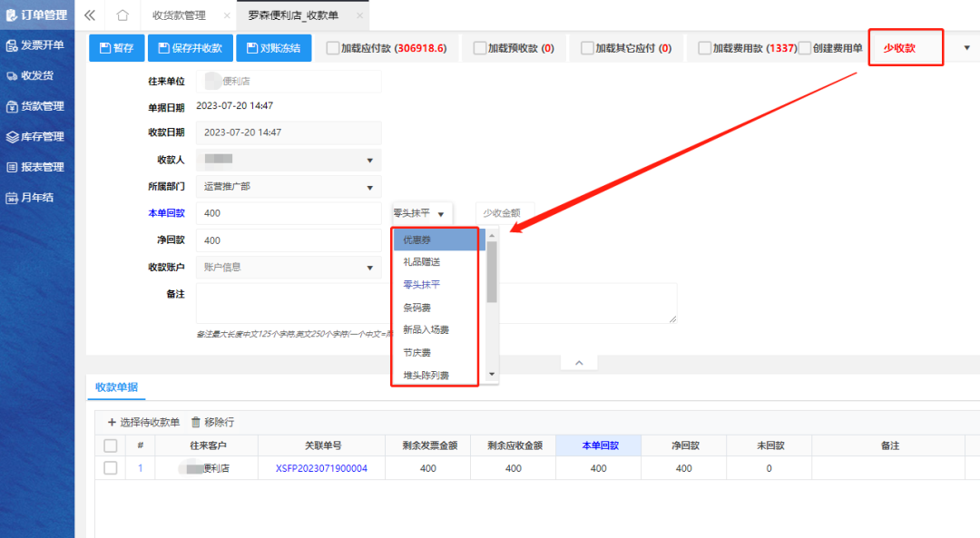Collapse sidebar with double-chevron icon
Viewport: 980px width, 538px height.
tap(89, 15)
